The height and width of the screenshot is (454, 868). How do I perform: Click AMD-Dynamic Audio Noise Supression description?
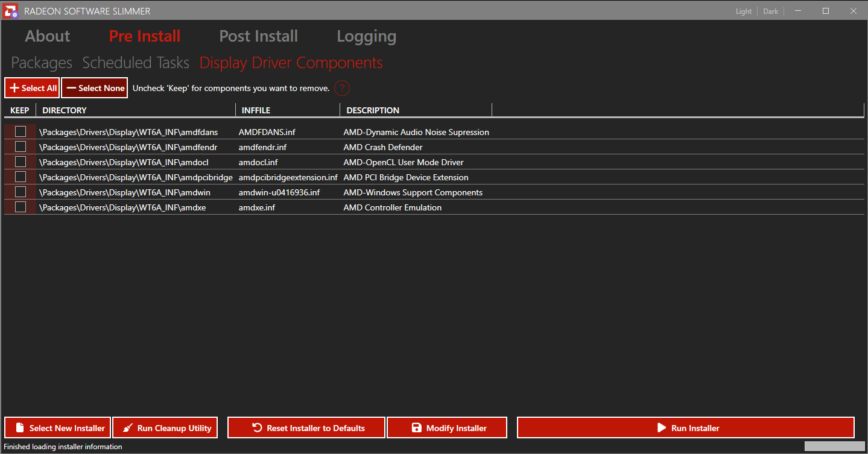click(x=416, y=132)
